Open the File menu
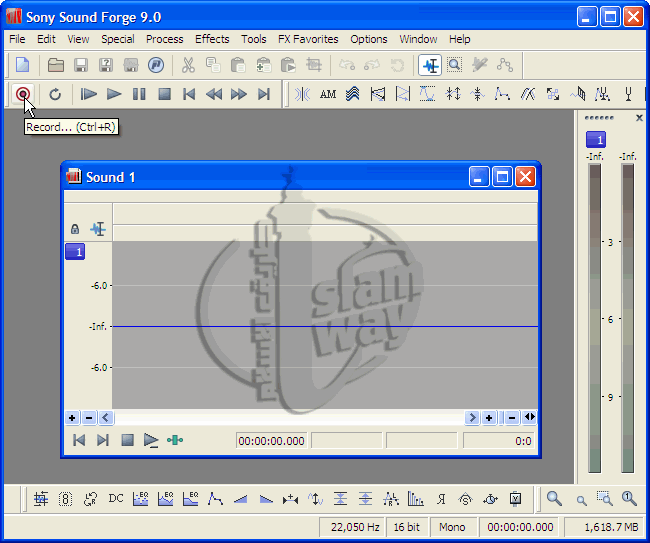The width and height of the screenshot is (650, 543). click(17, 39)
